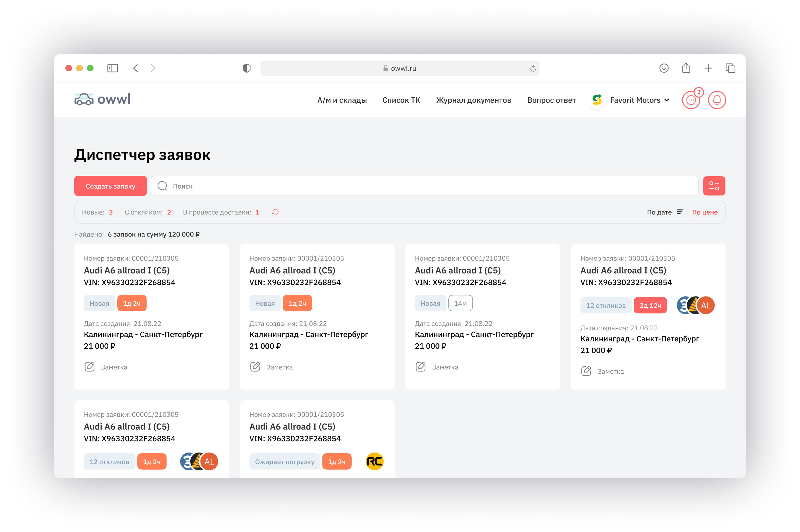
Task: Open the red filter settings button
Action: pos(714,186)
